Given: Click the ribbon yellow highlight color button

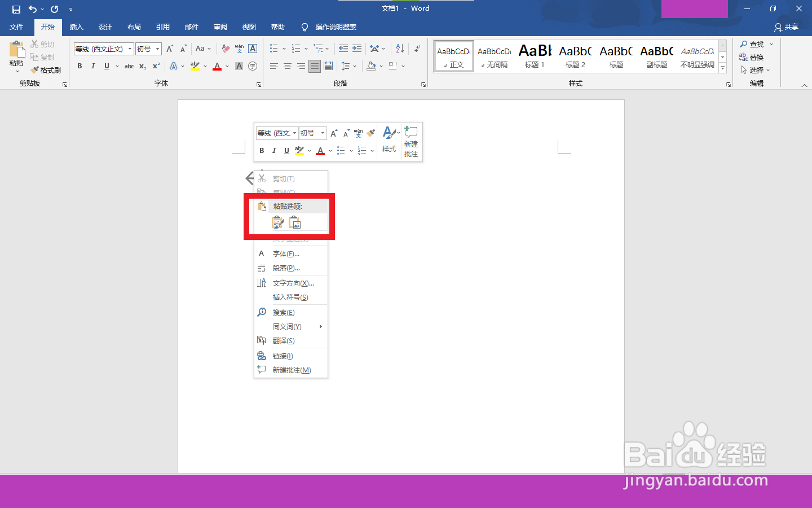Looking at the screenshot, I should 195,66.
